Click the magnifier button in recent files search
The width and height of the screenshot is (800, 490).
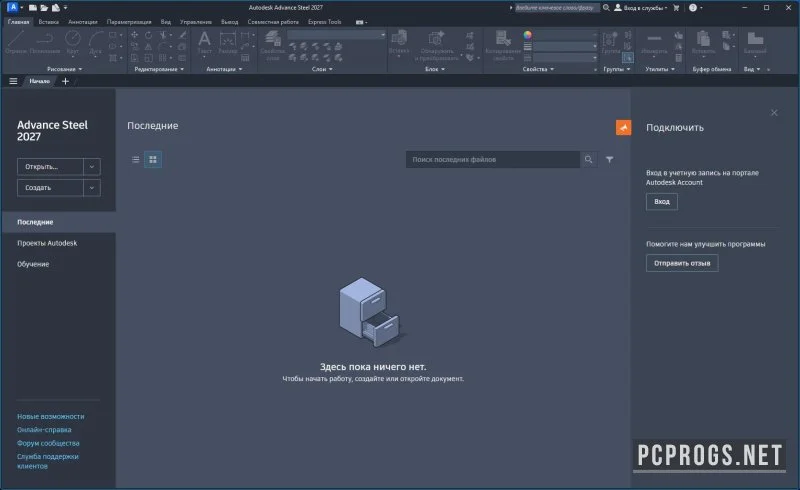(589, 160)
